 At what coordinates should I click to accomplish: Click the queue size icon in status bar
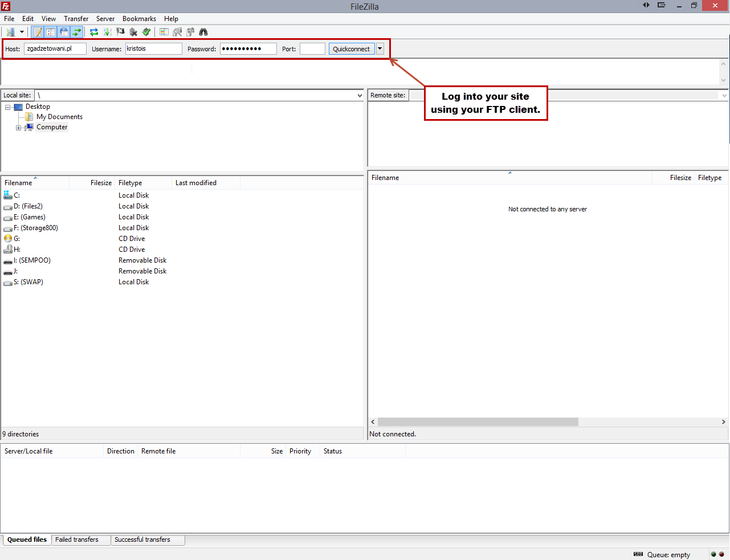point(638,554)
